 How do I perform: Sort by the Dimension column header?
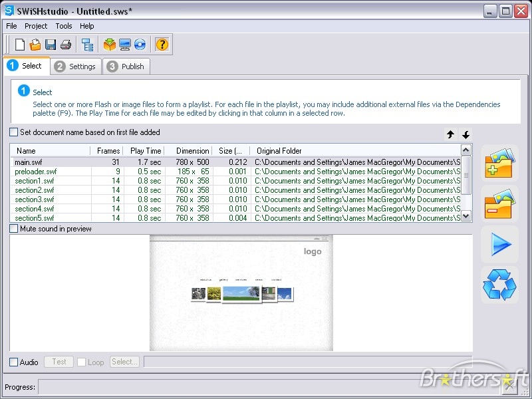click(188, 151)
